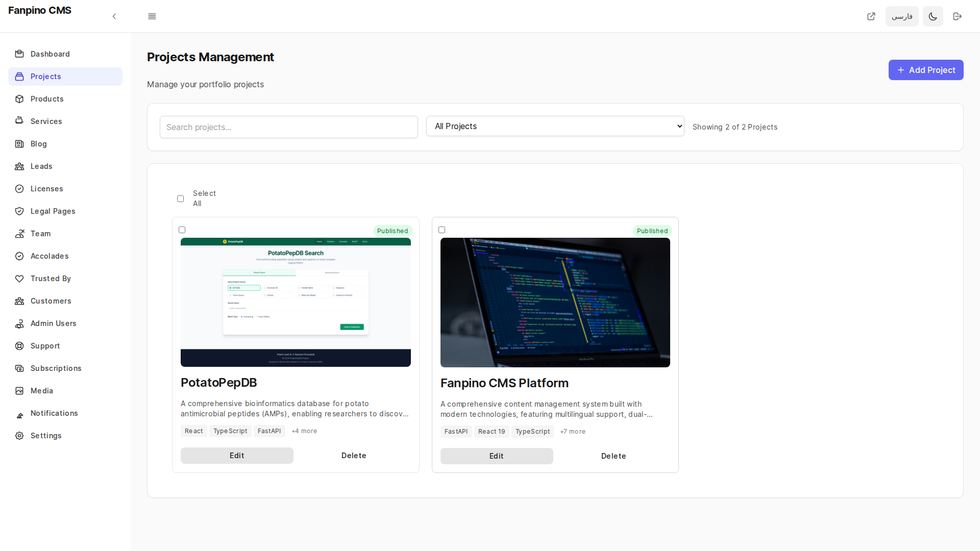Open the Blog menu item
The height and width of the screenshot is (551, 980).
tap(65, 144)
